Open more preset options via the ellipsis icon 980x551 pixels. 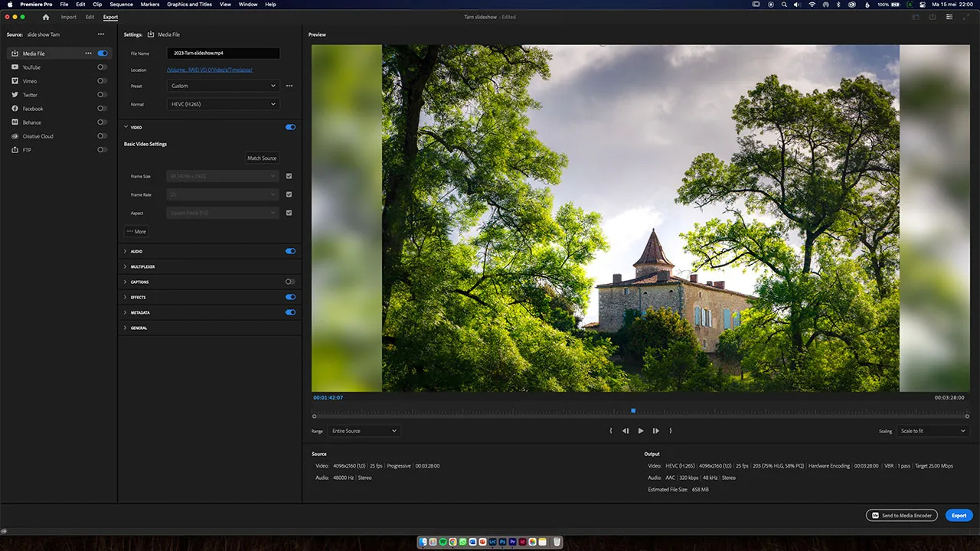pyautogui.click(x=289, y=86)
